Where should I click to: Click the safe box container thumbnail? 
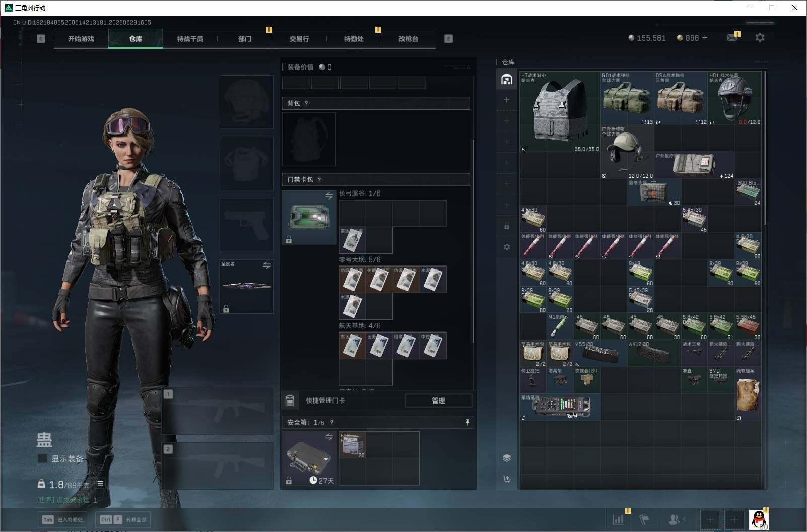tap(309, 458)
